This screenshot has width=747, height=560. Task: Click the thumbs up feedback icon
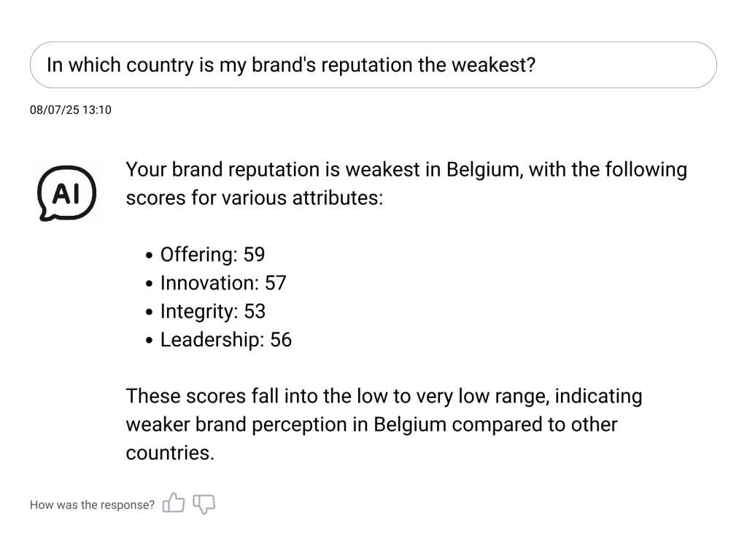click(x=174, y=503)
